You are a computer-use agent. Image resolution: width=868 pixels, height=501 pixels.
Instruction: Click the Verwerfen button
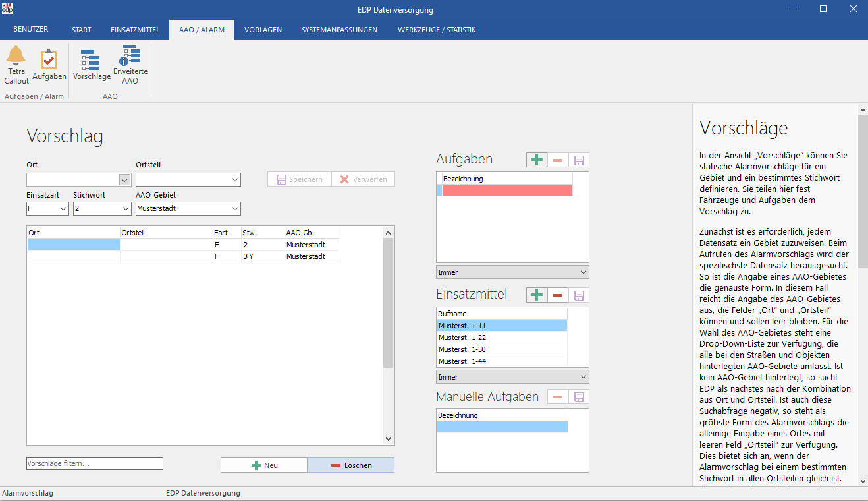pos(363,179)
